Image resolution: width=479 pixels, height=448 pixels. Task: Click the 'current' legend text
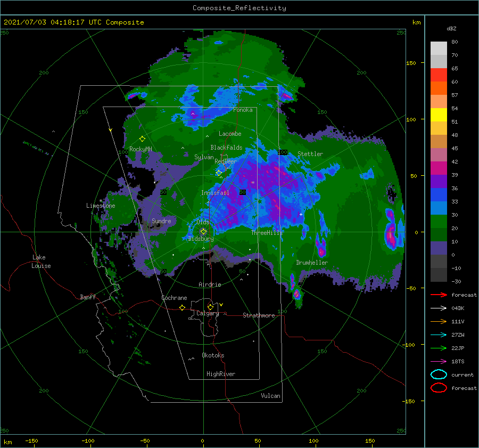[463, 374]
